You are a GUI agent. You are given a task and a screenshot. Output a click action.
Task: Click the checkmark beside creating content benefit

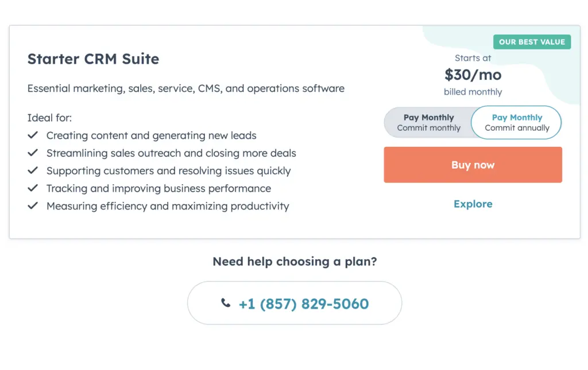click(33, 135)
